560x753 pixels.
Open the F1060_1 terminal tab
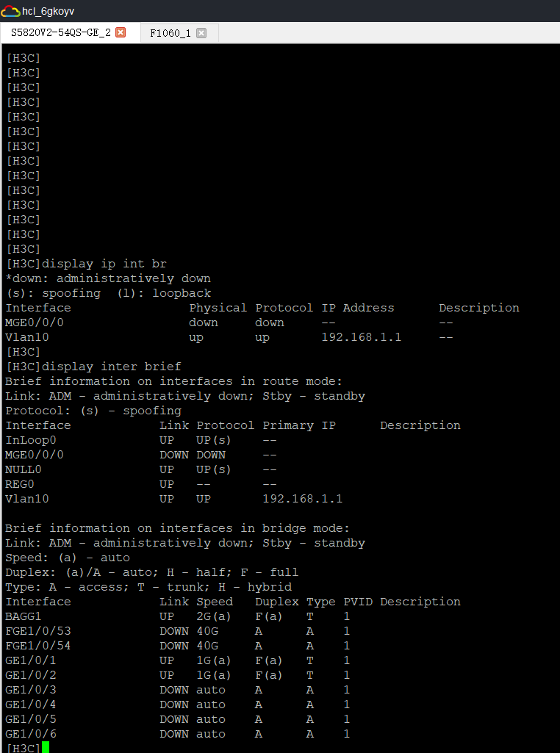(170, 33)
